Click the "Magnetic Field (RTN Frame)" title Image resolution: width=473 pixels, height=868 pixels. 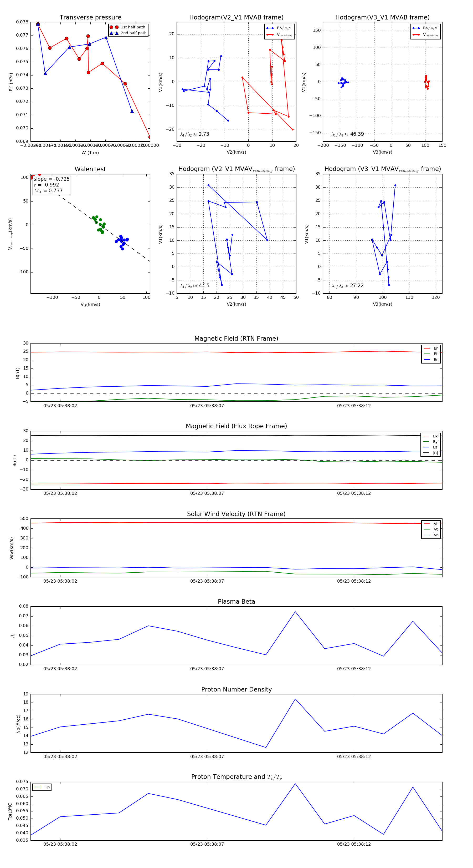[x=236, y=339]
